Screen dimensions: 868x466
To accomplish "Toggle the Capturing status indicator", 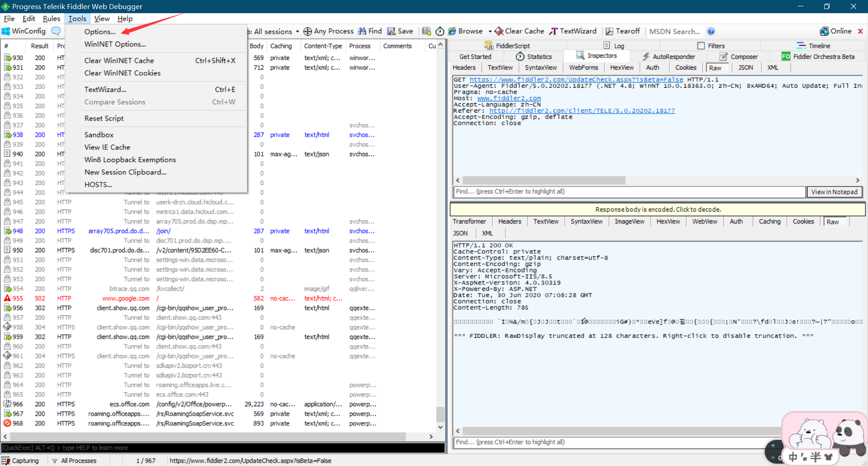I will 20,461.
